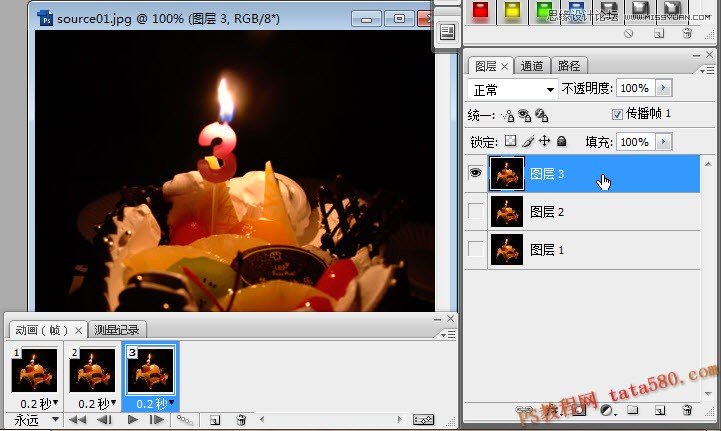
Task: Select animation frame 3 thumbnail
Action: 150,370
